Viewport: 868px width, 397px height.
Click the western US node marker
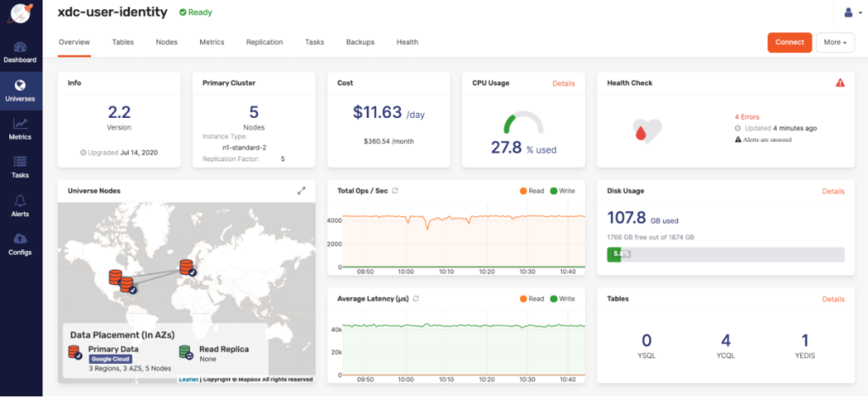point(115,277)
